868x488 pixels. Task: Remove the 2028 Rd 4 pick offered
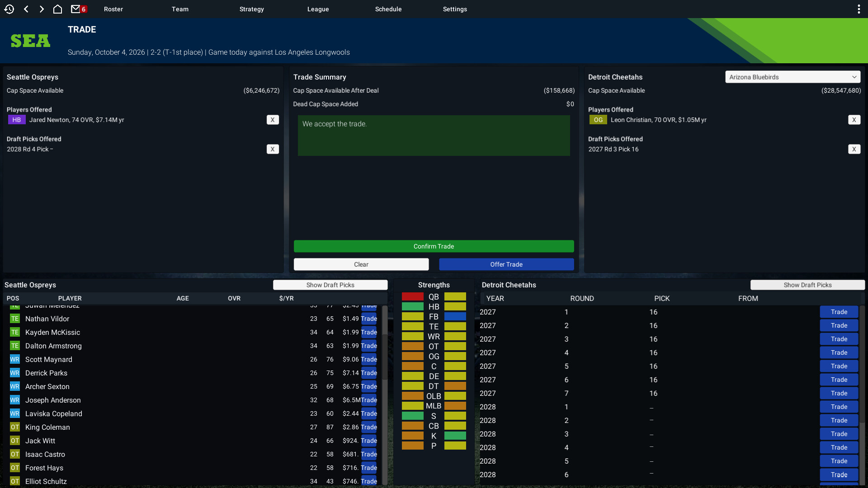pyautogui.click(x=273, y=149)
